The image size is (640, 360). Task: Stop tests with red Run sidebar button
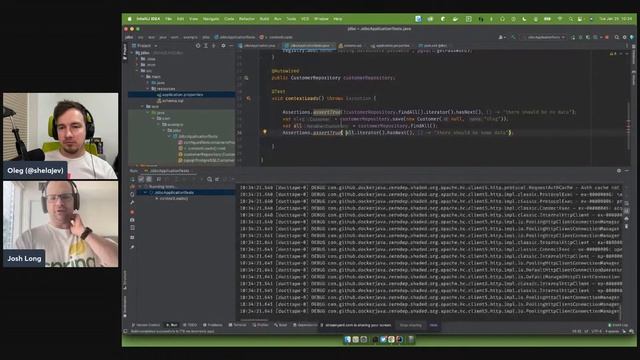(x=132, y=212)
